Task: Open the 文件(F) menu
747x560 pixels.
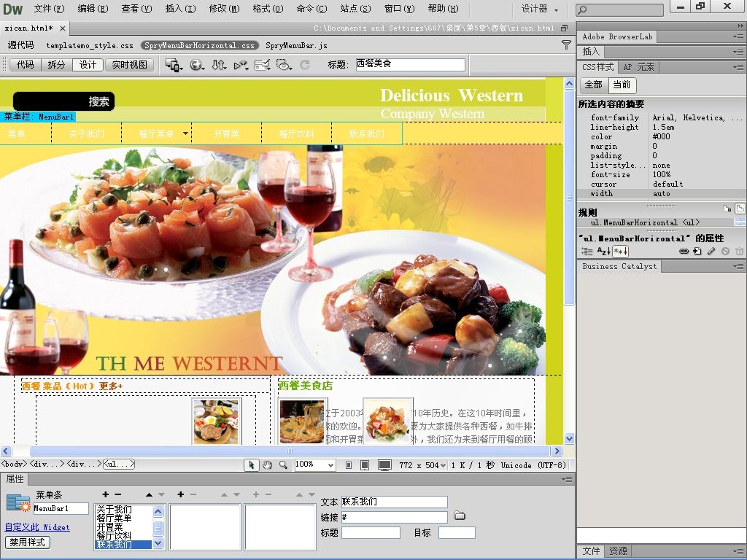Action: 49,9
